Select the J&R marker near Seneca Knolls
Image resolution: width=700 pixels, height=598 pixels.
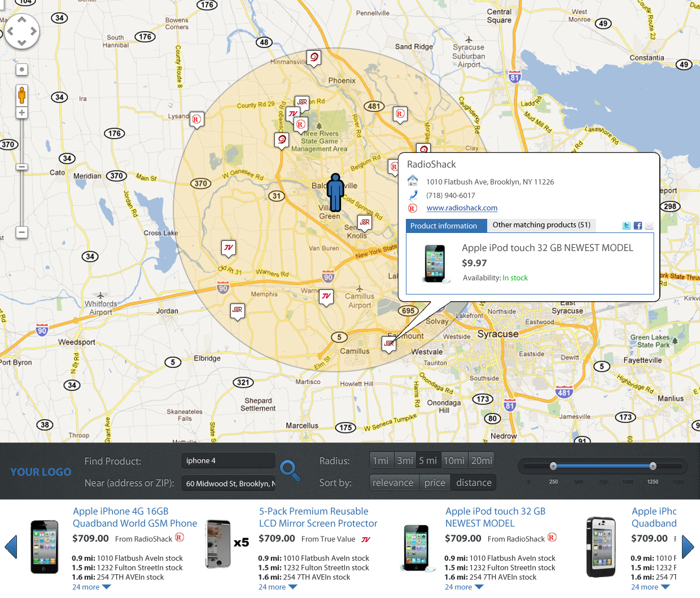(x=365, y=223)
